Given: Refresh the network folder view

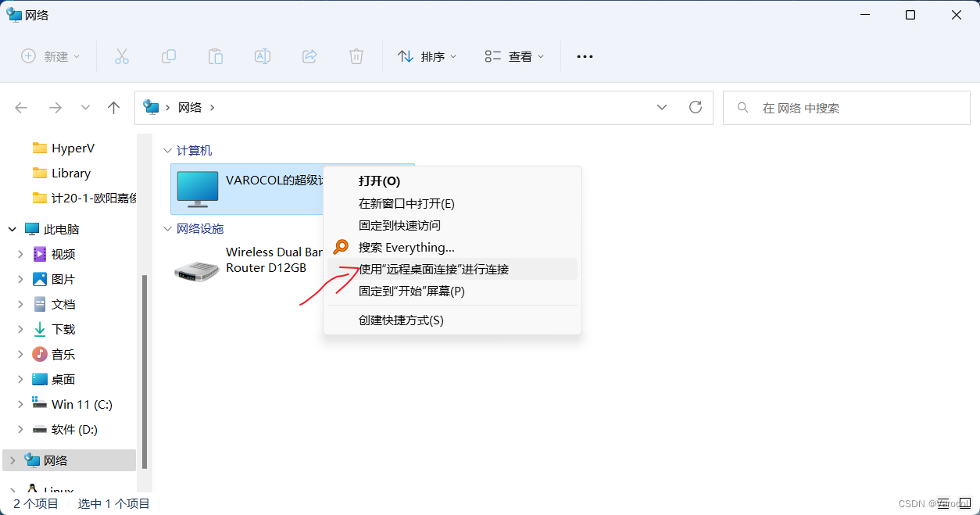Looking at the screenshot, I should pyautogui.click(x=695, y=107).
